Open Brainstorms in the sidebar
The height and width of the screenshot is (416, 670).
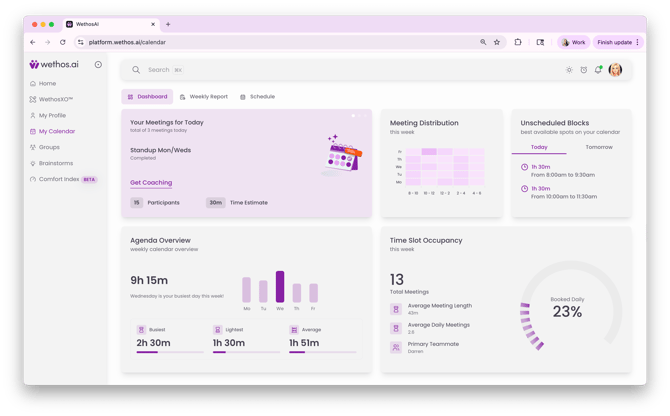click(x=55, y=163)
